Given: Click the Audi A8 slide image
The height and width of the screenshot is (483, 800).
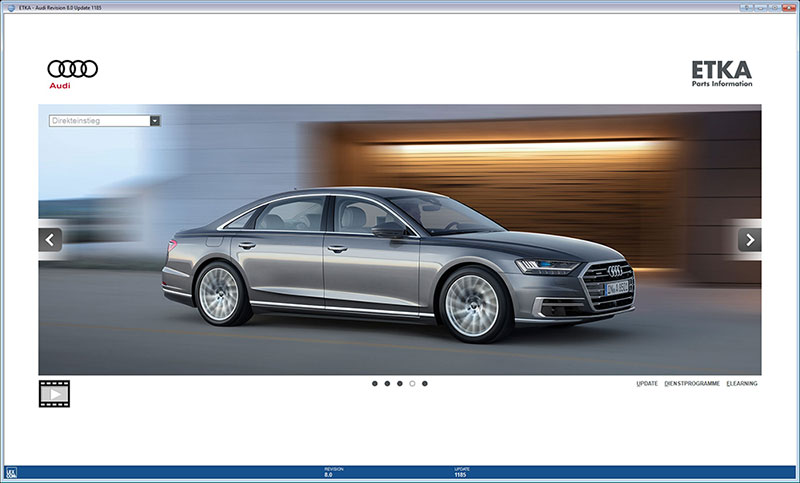Looking at the screenshot, I should [x=399, y=240].
